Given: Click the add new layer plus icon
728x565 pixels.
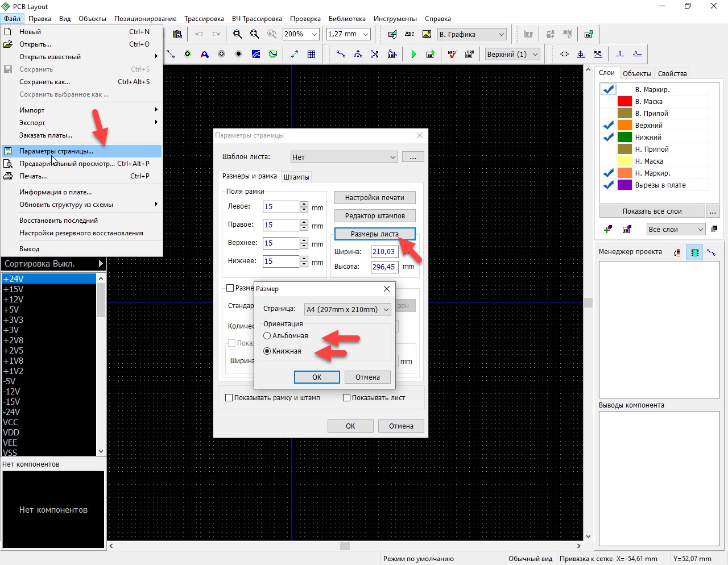Looking at the screenshot, I should tap(608, 229).
